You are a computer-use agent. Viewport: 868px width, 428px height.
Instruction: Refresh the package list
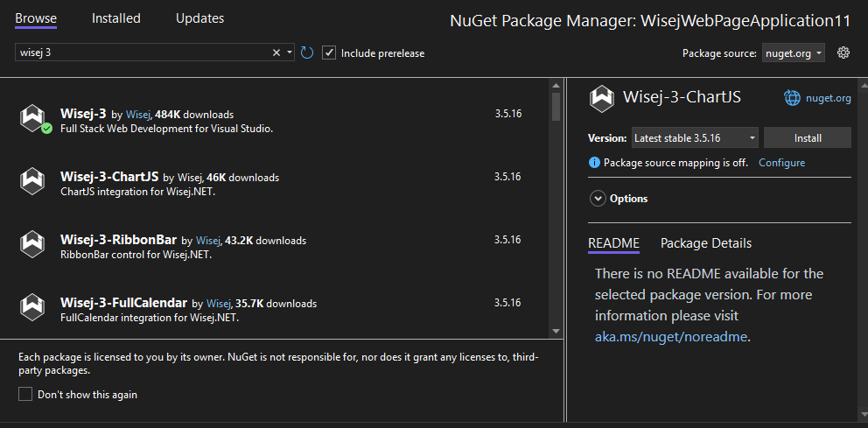306,53
